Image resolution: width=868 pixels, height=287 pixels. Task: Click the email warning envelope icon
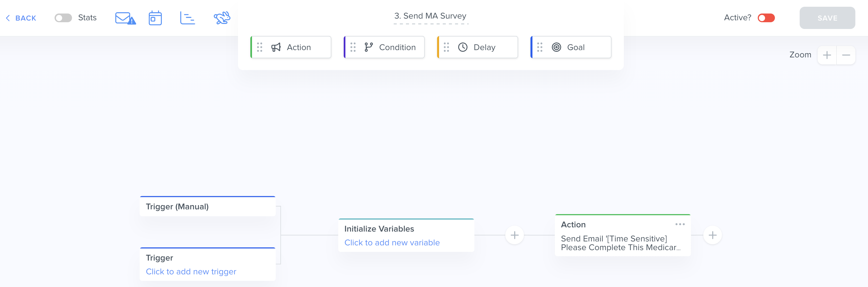(x=125, y=18)
